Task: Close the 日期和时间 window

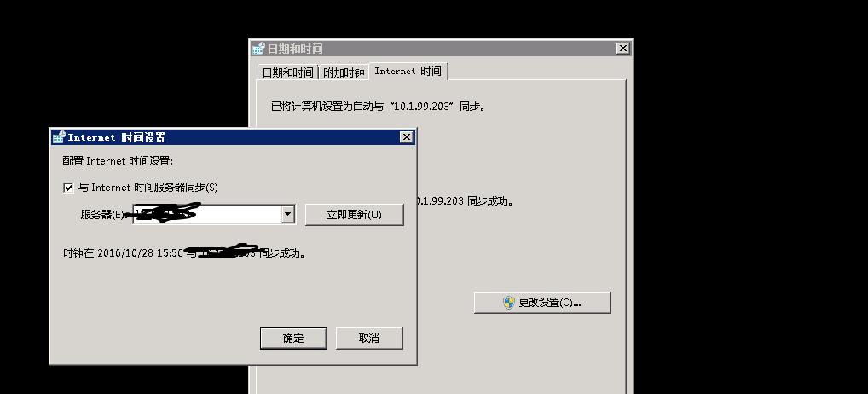Action: (622, 48)
